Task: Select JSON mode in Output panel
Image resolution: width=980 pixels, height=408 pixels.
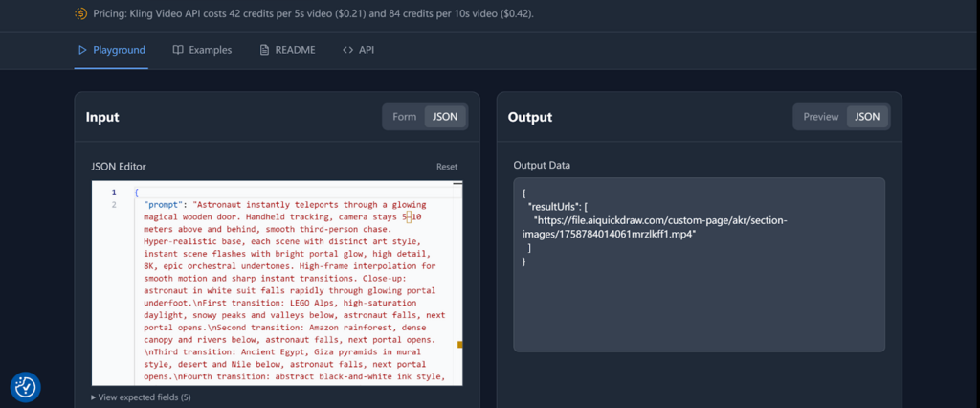Action: (867, 117)
